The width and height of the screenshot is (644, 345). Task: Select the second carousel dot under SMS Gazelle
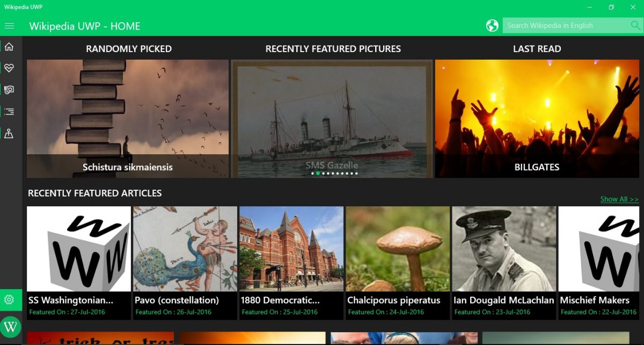[317, 173]
